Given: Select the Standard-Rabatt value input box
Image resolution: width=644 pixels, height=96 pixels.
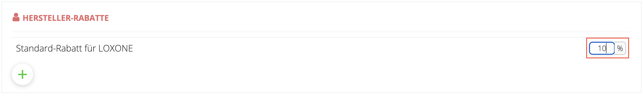Looking at the screenshot, I should 602,48.
